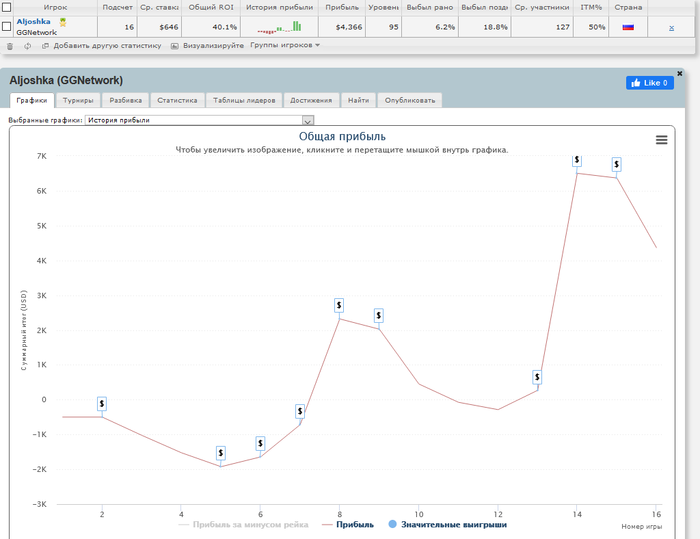Click the Russian flag country icon
The height and width of the screenshot is (539, 700).
click(628, 27)
